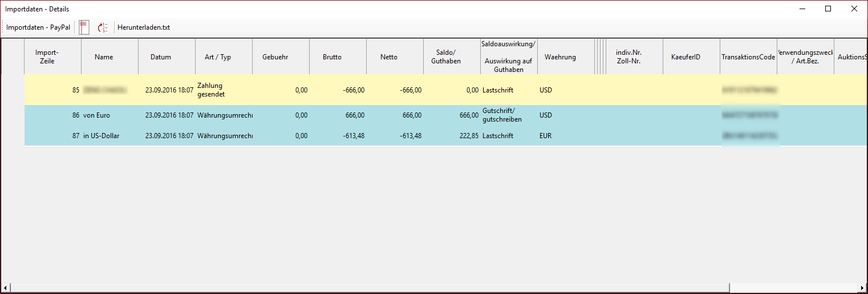Click Brutto value -613,48
868x294 pixels.
tap(338, 136)
